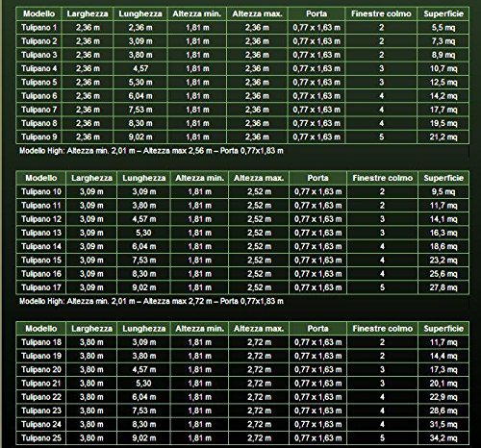Select the Modello High note mentioning 2,72 m

point(151,301)
